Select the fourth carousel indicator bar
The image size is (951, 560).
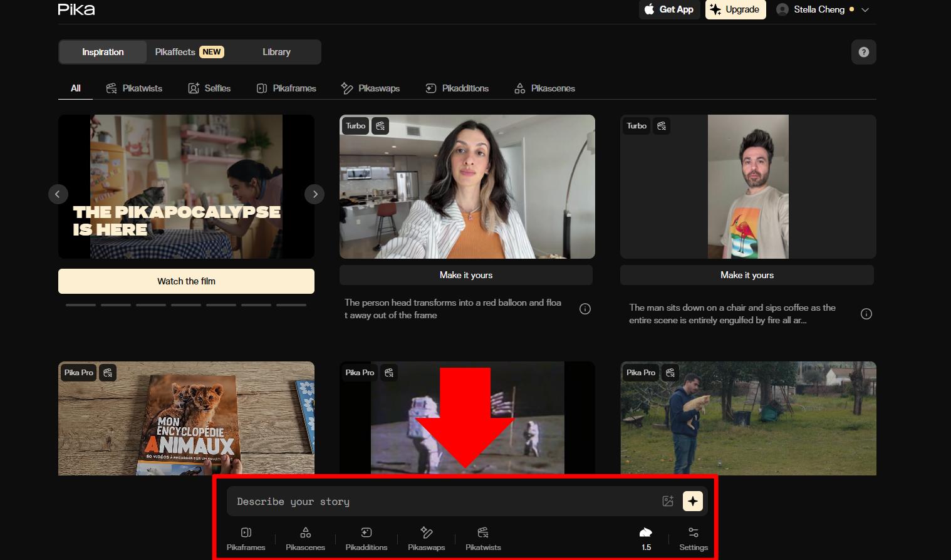(x=186, y=305)
